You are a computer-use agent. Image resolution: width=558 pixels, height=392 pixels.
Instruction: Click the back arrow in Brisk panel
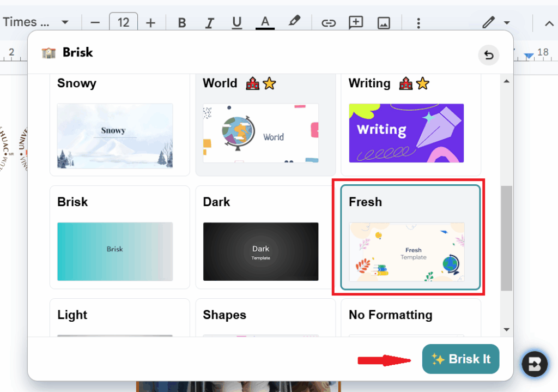point(489,55)
